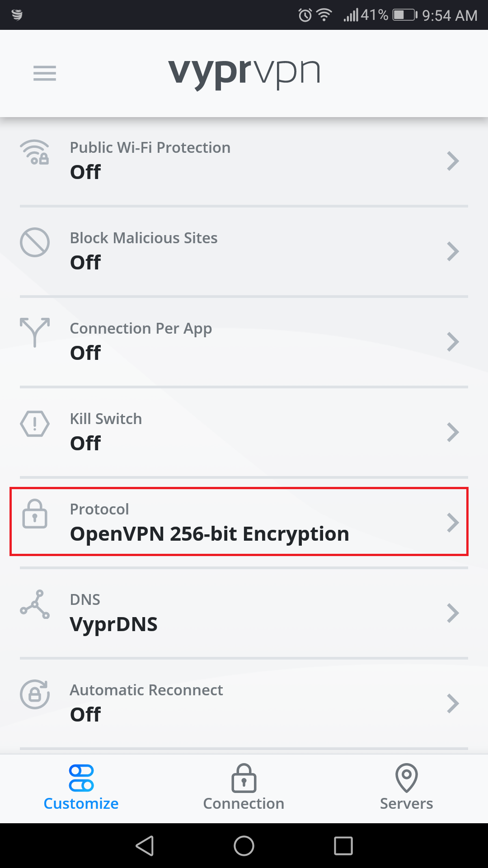
Task: Tap the Kill Switch warning hexagon icon
Action: pos(35,424)
